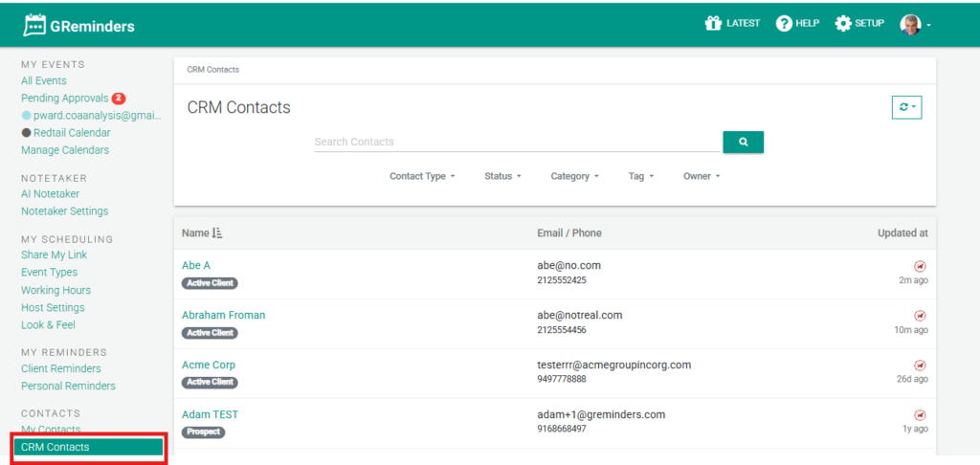This screenshot has width=980, height=465.
Task: Expand the Status filter dropdown
Action: coord(502,176)
